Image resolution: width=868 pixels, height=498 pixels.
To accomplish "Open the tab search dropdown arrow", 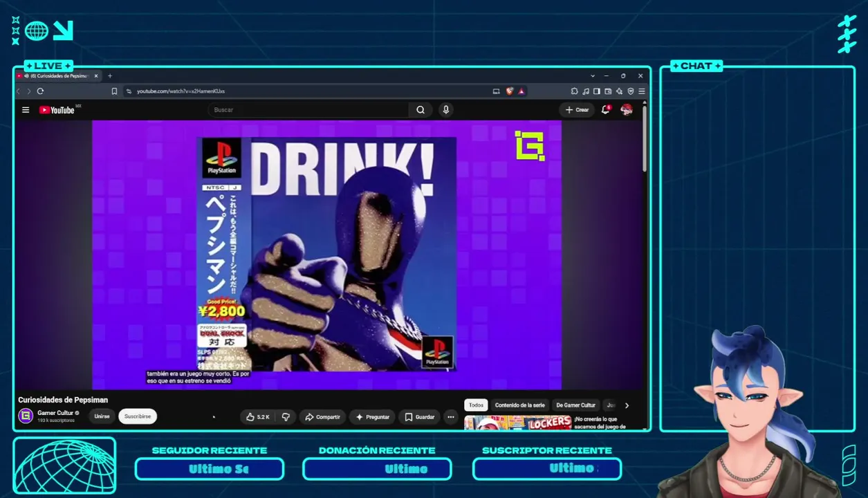I will (593, 76).
